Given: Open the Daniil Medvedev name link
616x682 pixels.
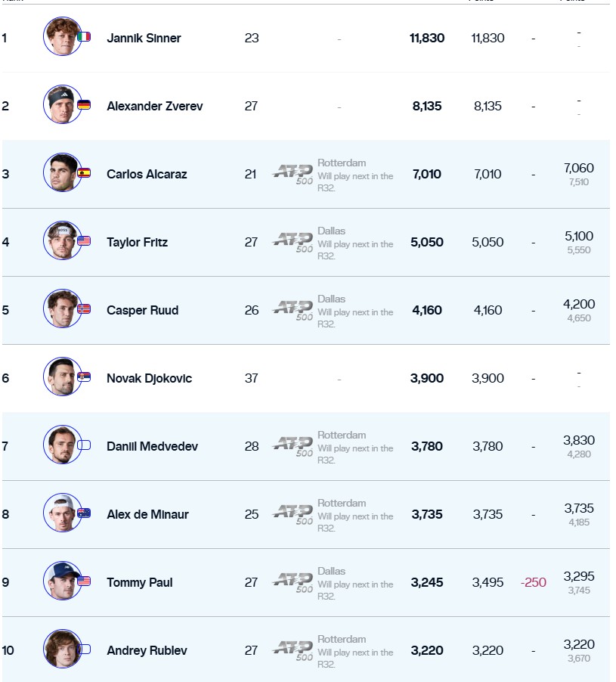Looking at the screenshot, I should click(152, 446).
